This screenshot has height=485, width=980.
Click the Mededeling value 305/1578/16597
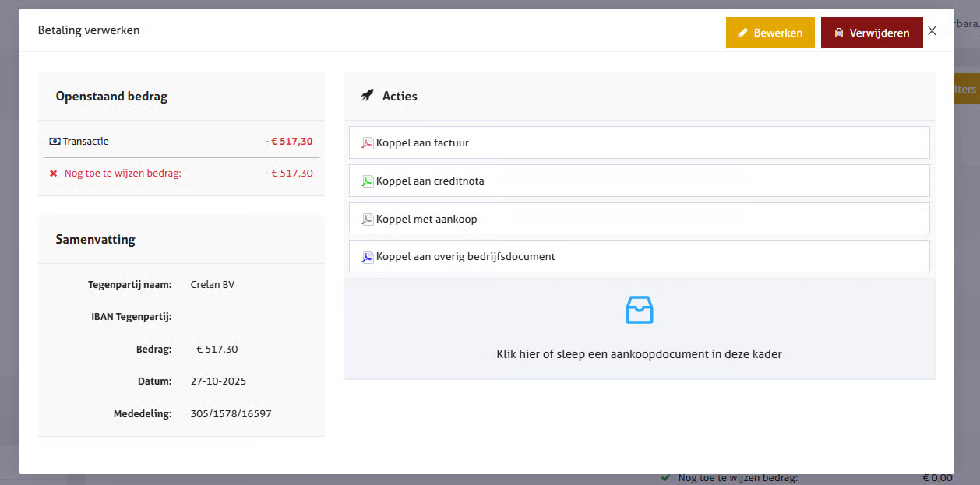(x=231, y=414)
